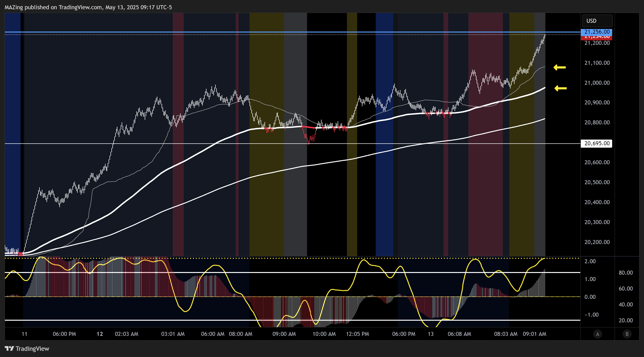Click the bold 12 date label

click(100, 334)
